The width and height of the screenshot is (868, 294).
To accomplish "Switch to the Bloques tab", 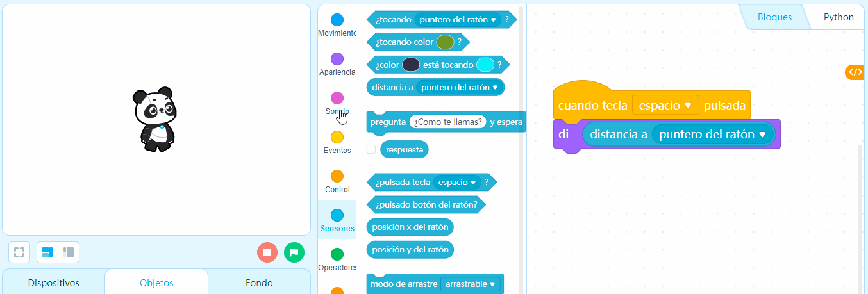I will point(774,17).
